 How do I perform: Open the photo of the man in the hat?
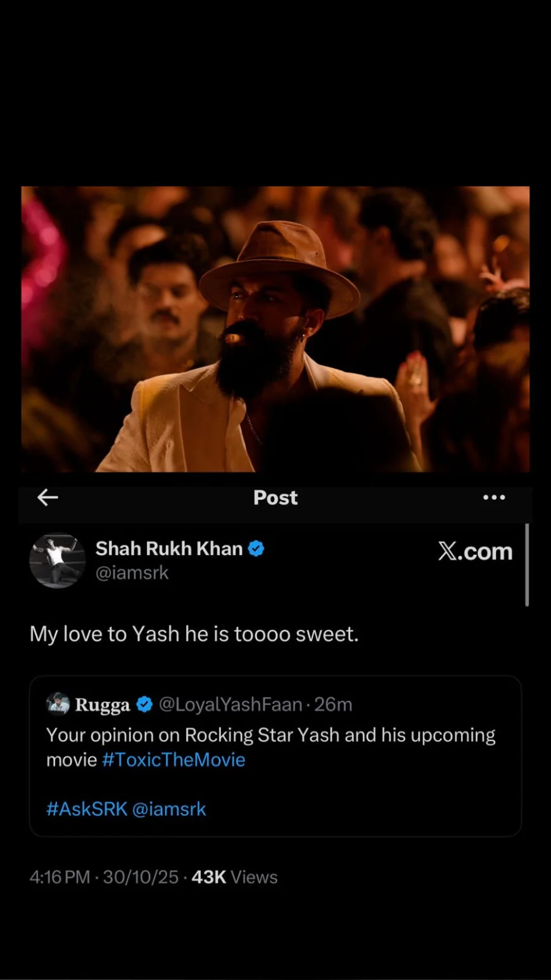point(275,329)
